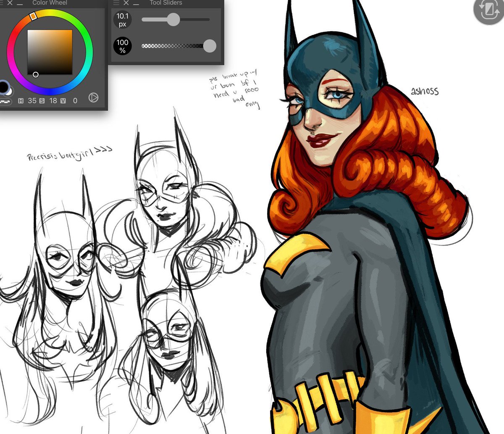This screenshot has width=504, height=434.
Task: Tap the 100 % opacity circle
Action: coord(122,46)
